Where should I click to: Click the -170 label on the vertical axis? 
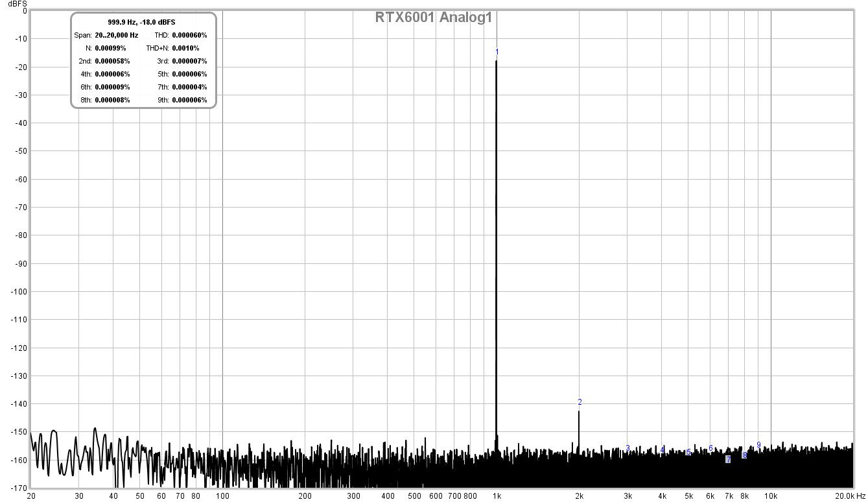click(19, 488)
